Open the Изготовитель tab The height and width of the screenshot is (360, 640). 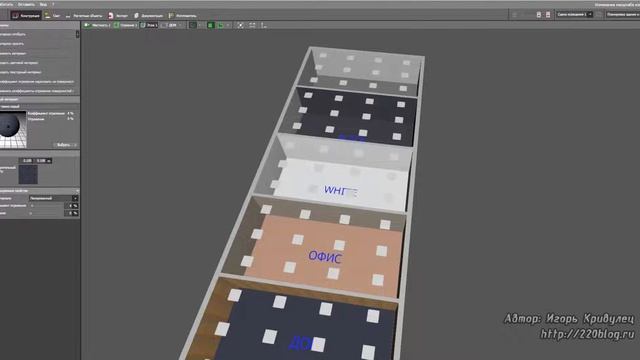pyautogui.click(x=182, y=16)
